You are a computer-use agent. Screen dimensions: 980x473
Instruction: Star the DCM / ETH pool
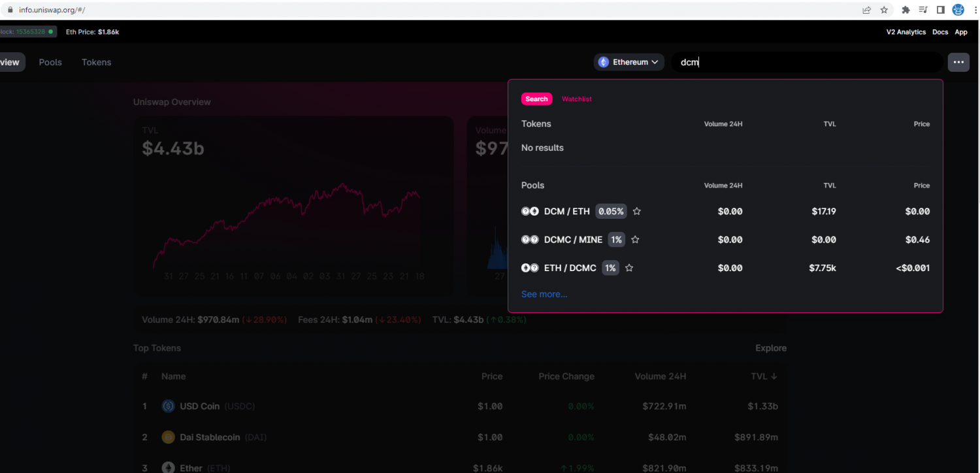point(637,212)
